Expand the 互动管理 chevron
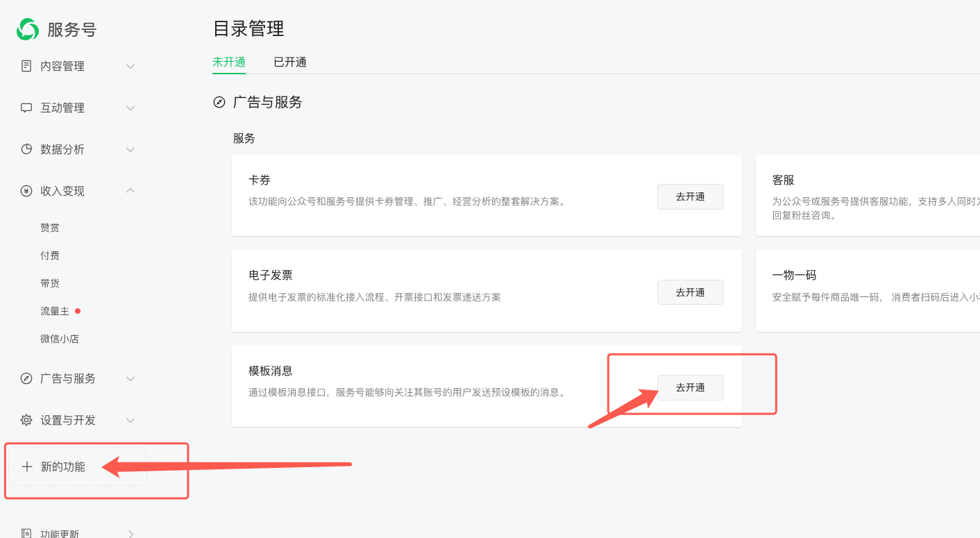Image resolution: width=980 pixels, height=538 pixels. coord(130,108)
